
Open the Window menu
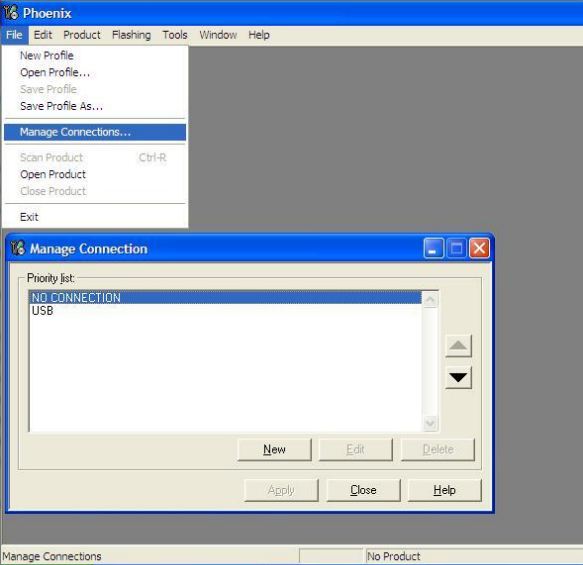click(218, 35)
